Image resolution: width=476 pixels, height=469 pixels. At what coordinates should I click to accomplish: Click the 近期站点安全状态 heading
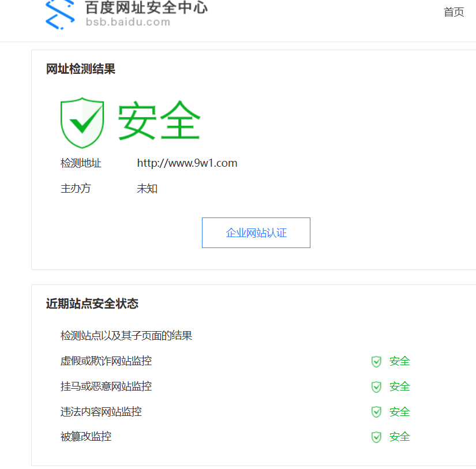tap(92, 303)
